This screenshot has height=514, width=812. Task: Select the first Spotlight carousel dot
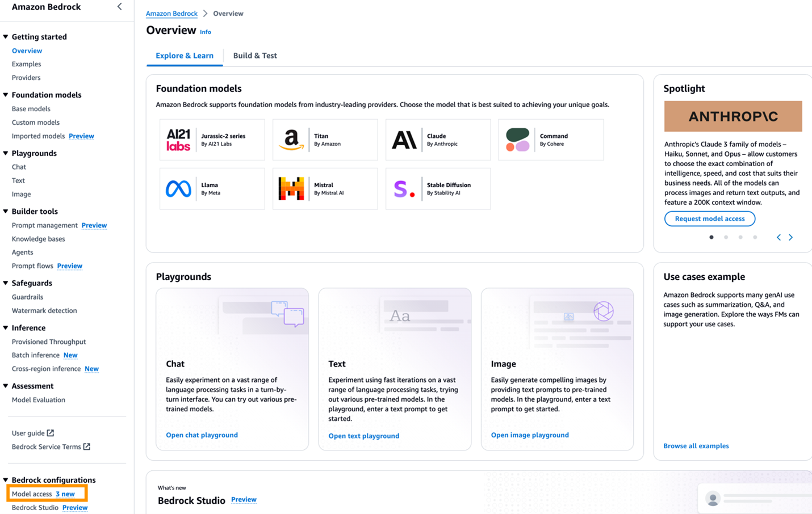click(x=711, y=237)
